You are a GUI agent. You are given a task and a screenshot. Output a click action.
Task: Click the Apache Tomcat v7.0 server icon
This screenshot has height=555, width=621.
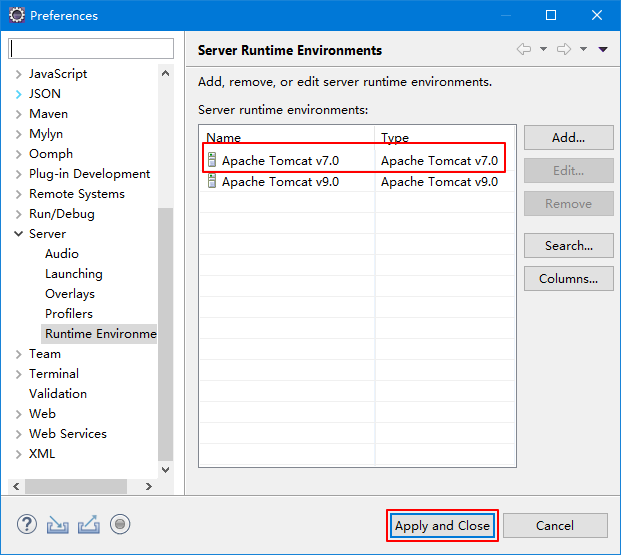click(x=212, y=160)
